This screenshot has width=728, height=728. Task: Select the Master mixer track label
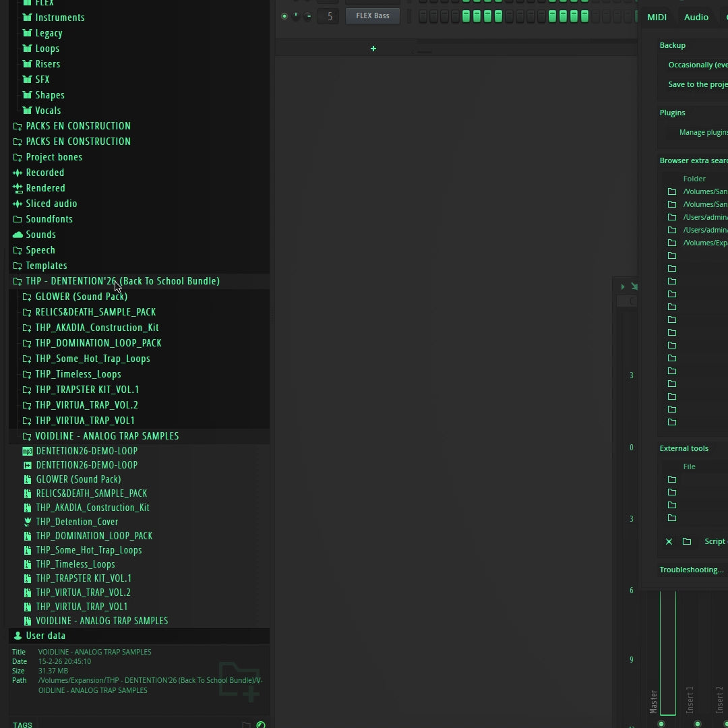[x=653, y=702]
